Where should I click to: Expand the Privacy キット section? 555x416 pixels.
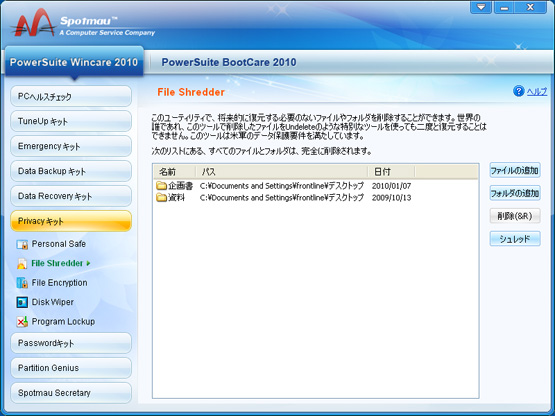pyautogui.click(x=71, y=221)
